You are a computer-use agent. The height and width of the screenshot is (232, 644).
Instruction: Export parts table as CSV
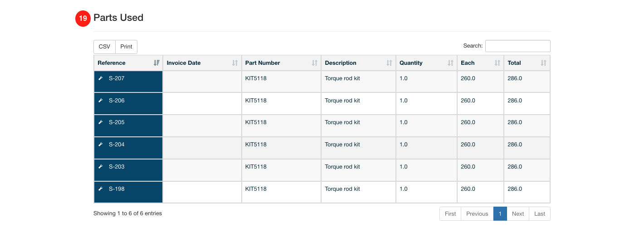pos(104,47)
